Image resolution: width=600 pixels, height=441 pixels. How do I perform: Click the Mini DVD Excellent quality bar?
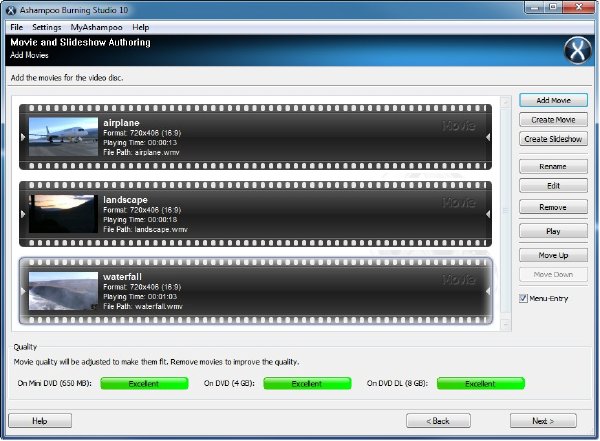(x=144, y=384)
